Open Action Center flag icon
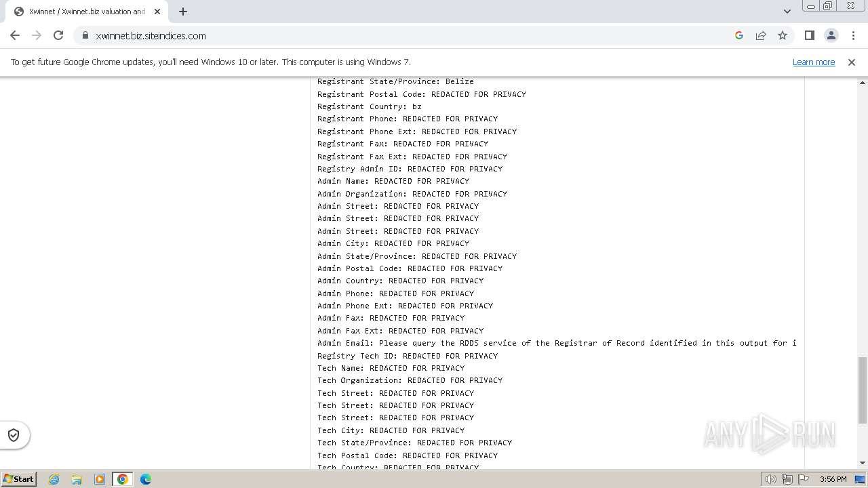Image resolution: width=868 pixels, height=488 pixels. [x=804, y=479]
